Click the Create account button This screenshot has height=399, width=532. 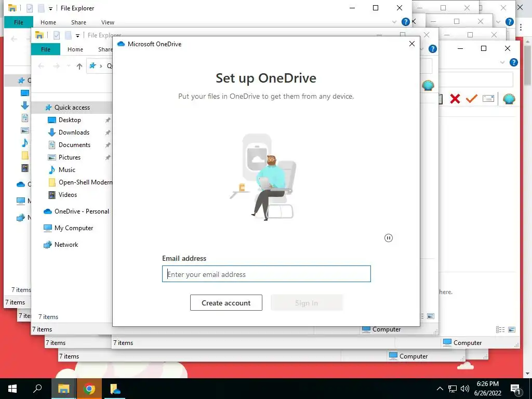(226, 303)
